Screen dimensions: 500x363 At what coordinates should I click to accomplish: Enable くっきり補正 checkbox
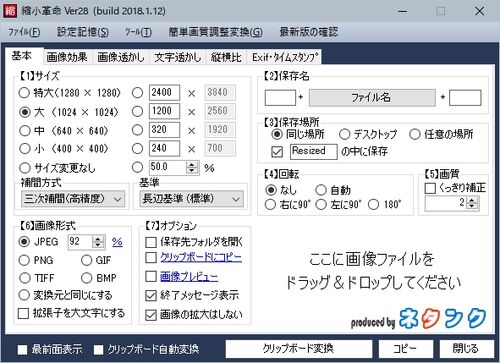click(430, 188)
